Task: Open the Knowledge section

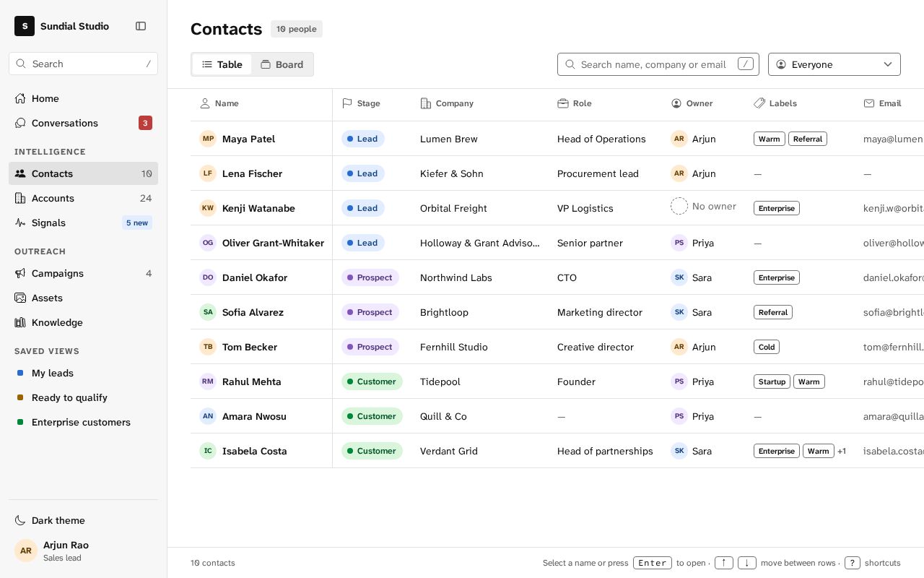Action: click(x=83, y=322)
